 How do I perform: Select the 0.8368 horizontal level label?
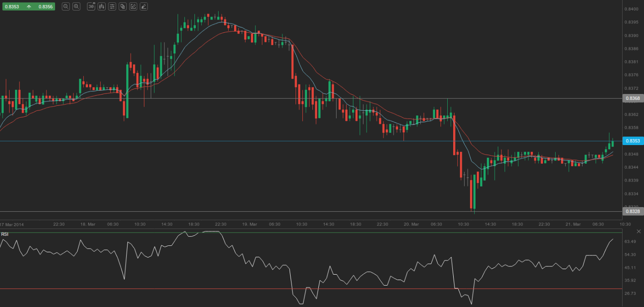point(632,99)
